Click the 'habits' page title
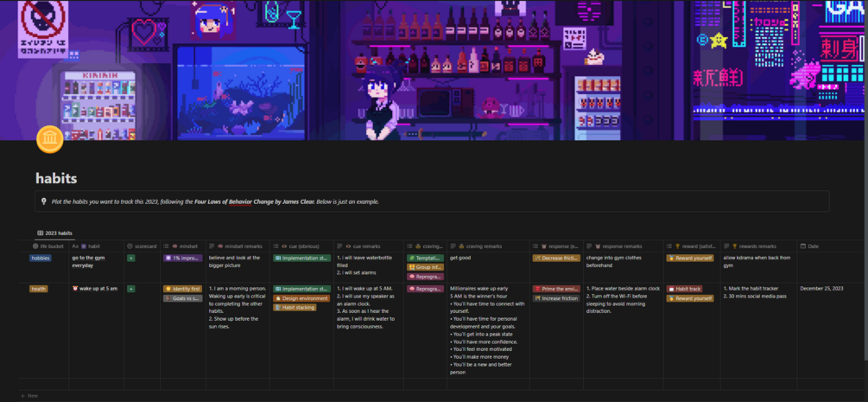 (x=56, y=178)
